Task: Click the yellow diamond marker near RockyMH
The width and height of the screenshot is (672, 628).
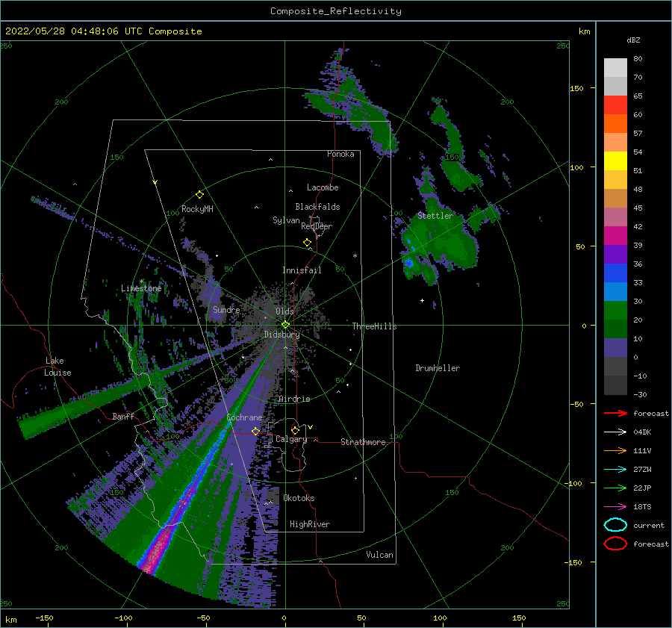Action: [x=199, y=195]
